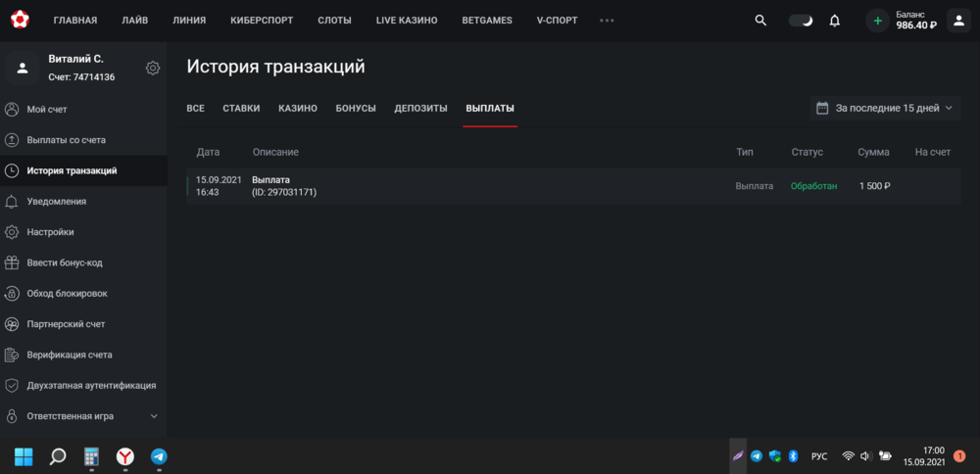Open the КИБЕРСПОРТ section
Image resolution: width=980 pixels, height=474 pixels.
(262, 20)
